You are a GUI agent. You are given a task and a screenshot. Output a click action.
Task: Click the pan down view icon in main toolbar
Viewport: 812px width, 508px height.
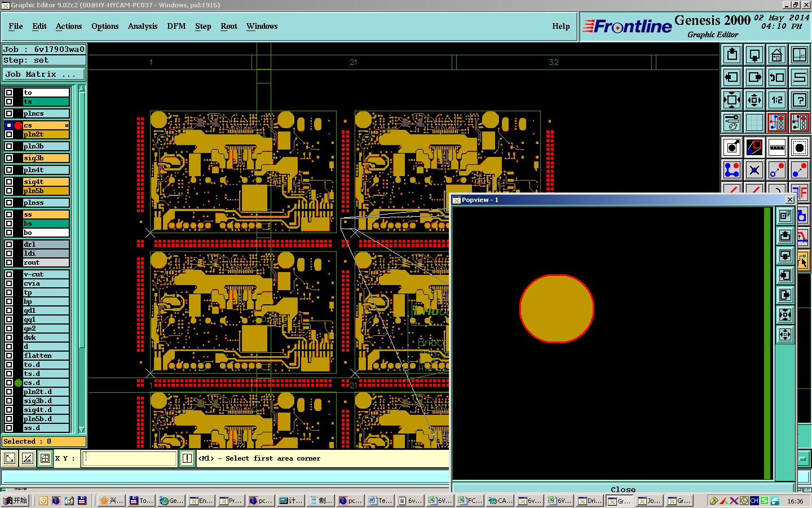(754, 55)
